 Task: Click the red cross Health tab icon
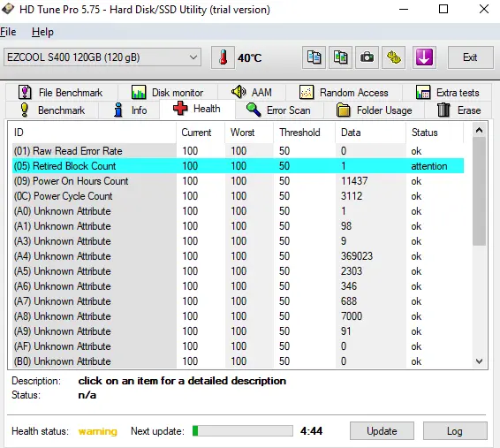tap(180, 109)
